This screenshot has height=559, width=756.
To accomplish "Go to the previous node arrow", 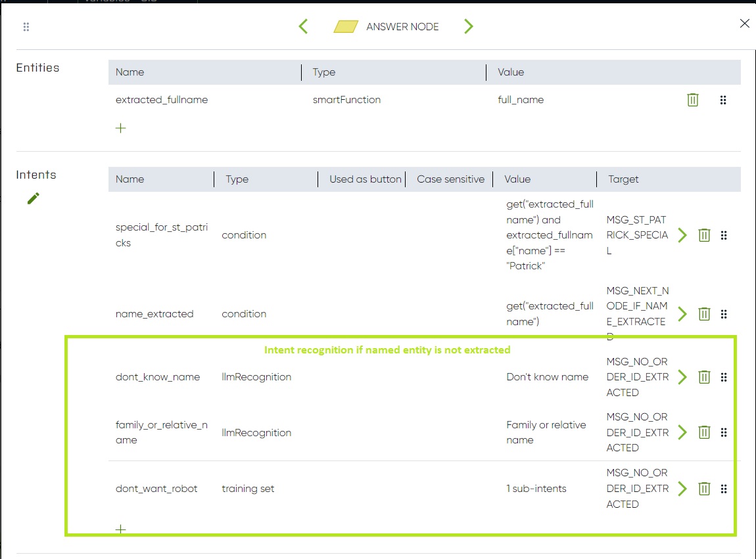I will coord(303,26).
